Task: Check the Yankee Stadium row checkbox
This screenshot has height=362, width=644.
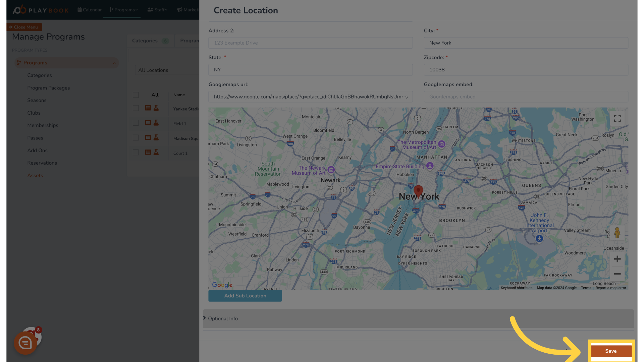Action: (x=136, y=108)
